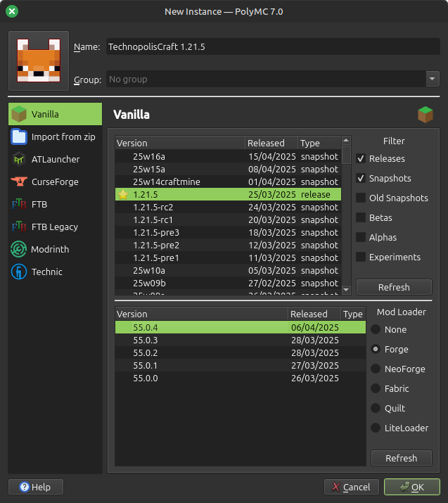
Task: Click the Technic blue logo icon
Action: click(19, 272)
